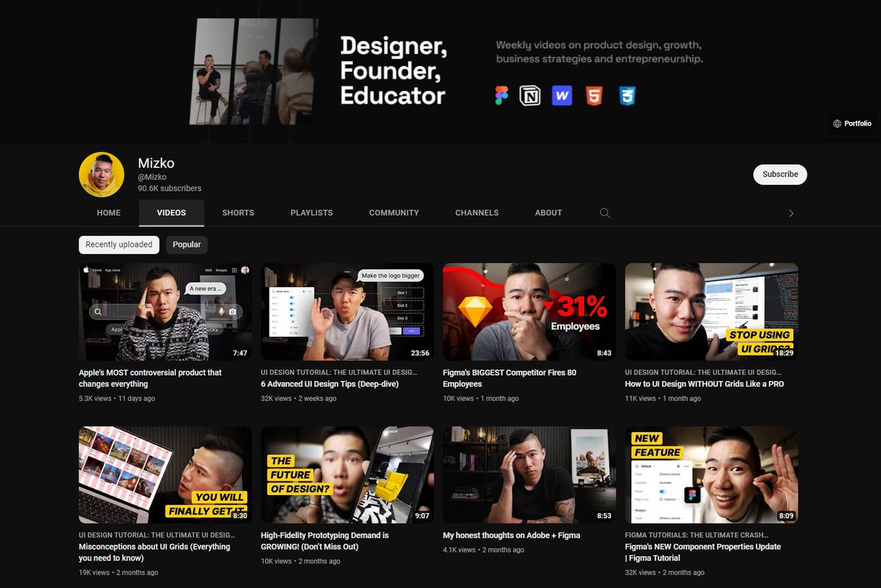The width and height of the screenshot is (881, 588).
Task: Click the 'Designer, Founder, Educator' banner headline
Action: point(393,71)
